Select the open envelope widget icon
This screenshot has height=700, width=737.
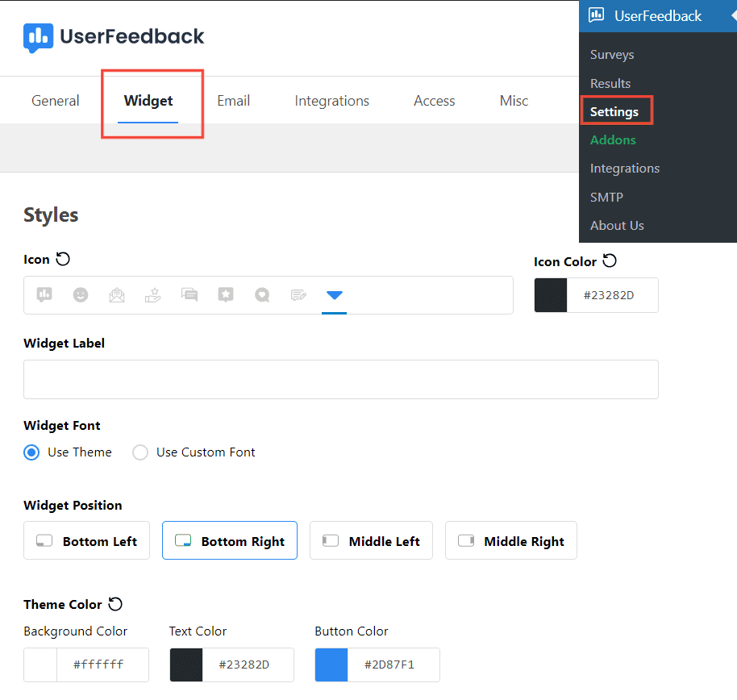coord(117,295)
